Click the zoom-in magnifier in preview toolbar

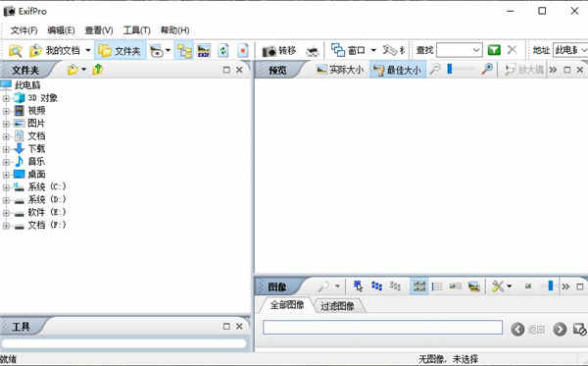coord(487,69)
